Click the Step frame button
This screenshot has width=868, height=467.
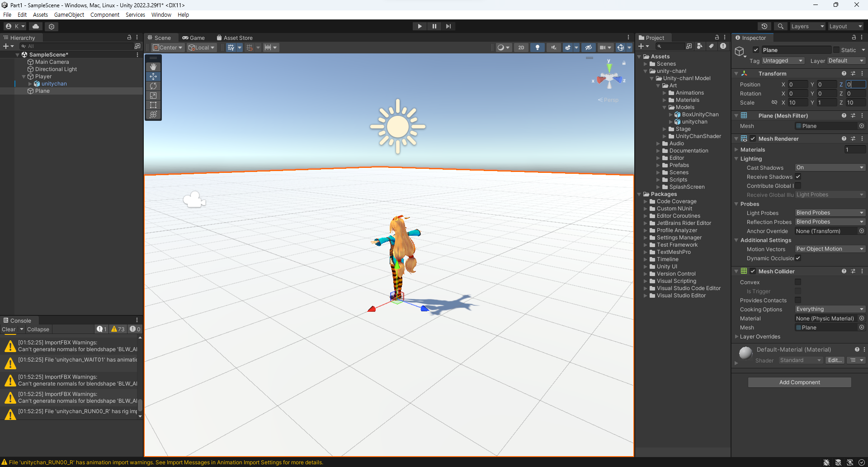[x=448, y=26]
